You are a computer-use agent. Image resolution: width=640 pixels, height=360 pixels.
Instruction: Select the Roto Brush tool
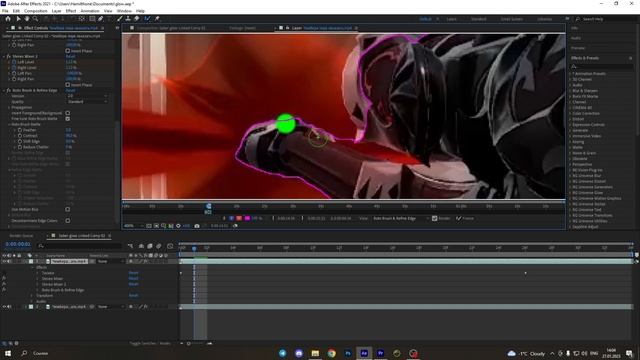[147, 19]
